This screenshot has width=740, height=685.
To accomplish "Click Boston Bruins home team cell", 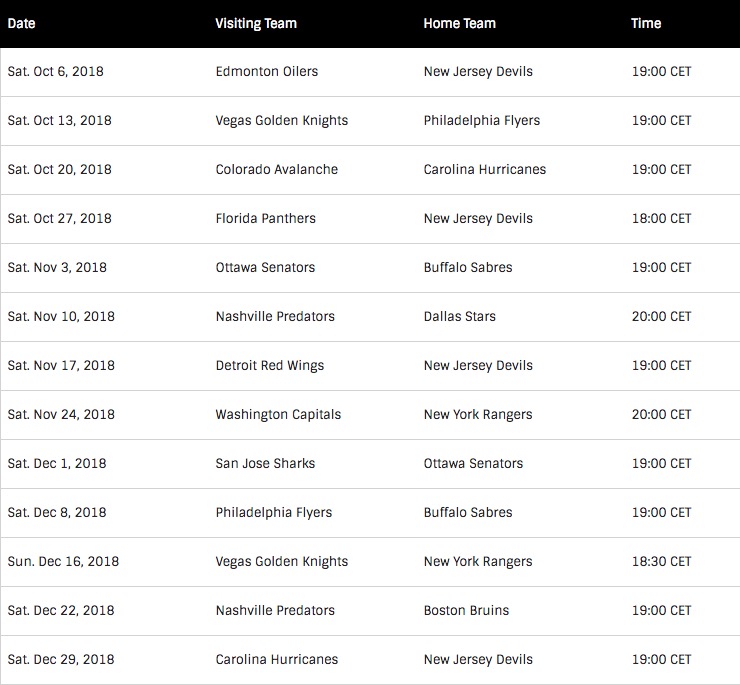I will click(x=466, y=610).
